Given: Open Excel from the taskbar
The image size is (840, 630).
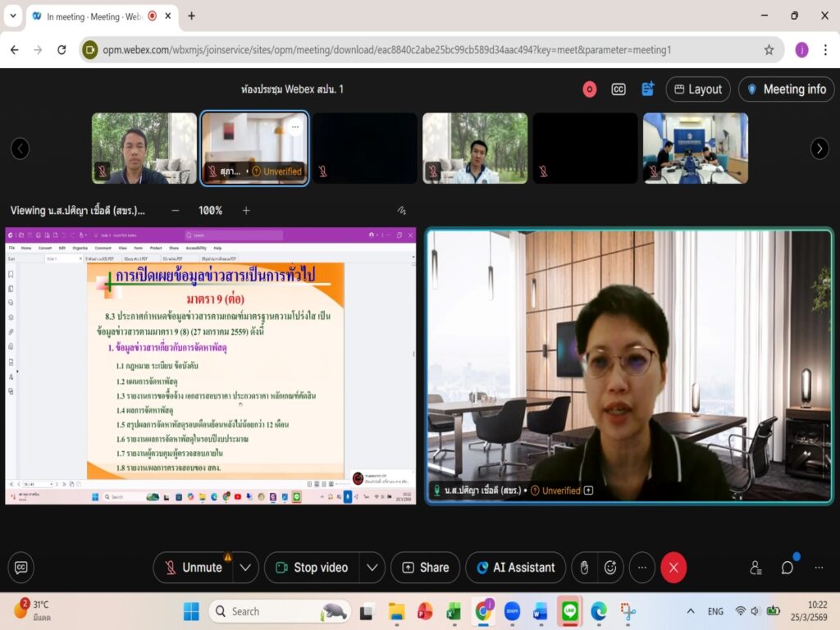Looking at the screenshot, I should pyautogui.click(x=454, y=611).
